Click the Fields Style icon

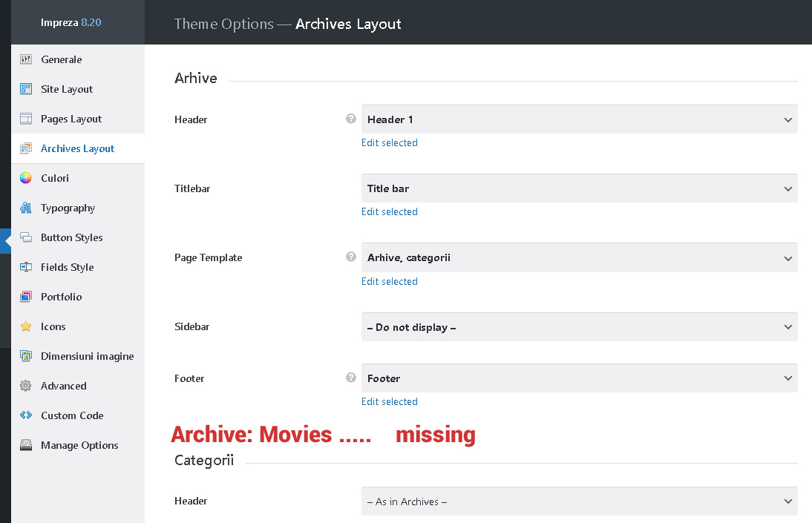click(x=26, y=267)
